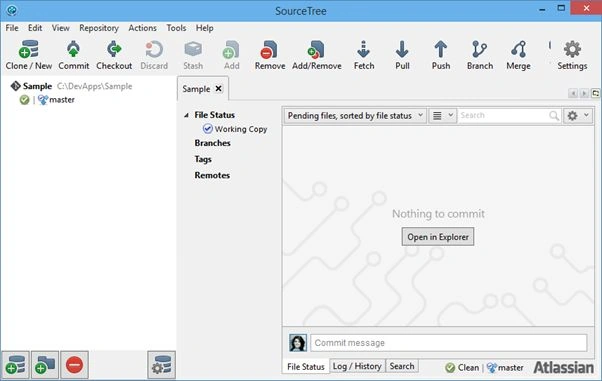
Task: Click the Pull toolbar icon
Action: tap(402, 49)
